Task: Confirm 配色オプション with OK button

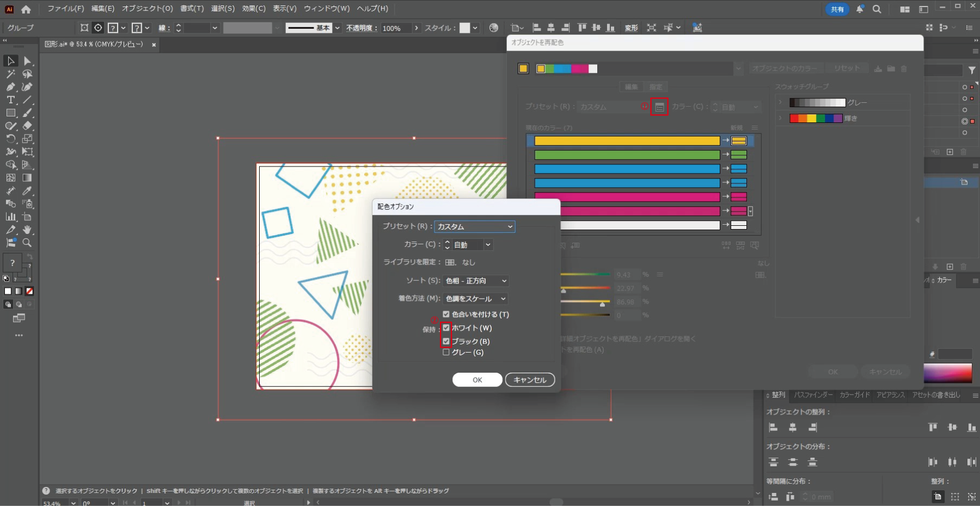Action: (477, 380)
